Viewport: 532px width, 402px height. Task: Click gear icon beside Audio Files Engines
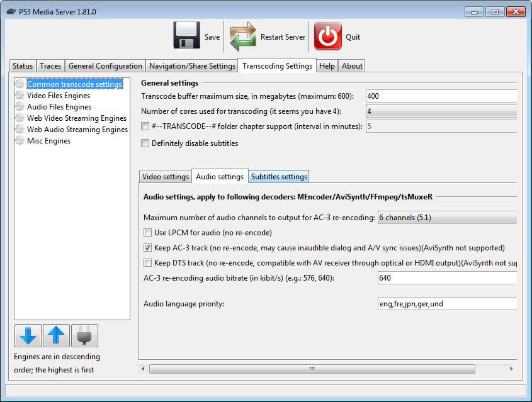pyautogui.click(x=20, y=106)
